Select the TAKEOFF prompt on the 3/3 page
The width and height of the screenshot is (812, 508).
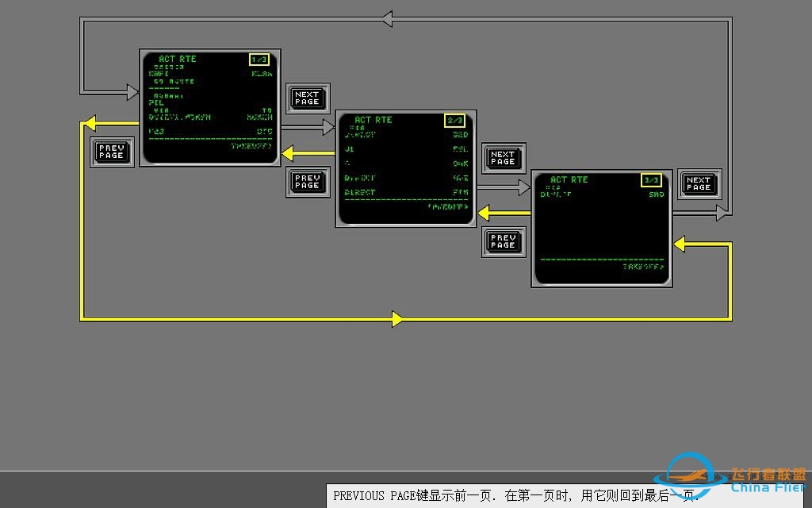[x=643, y=267]
